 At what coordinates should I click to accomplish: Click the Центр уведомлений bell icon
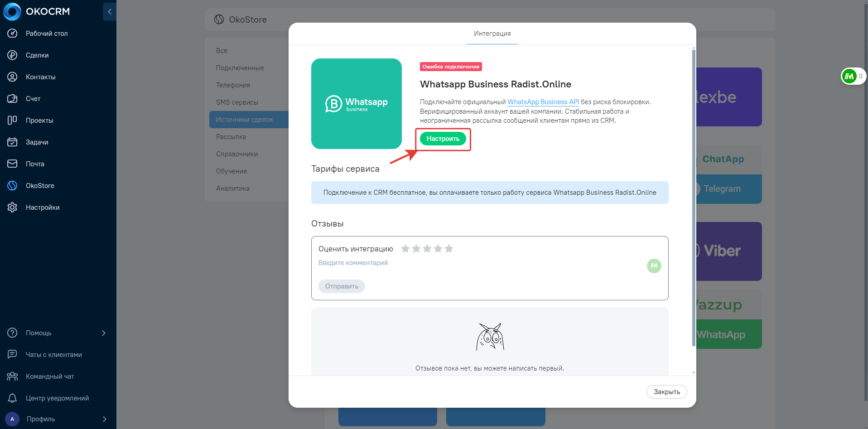tap(12, 398)
